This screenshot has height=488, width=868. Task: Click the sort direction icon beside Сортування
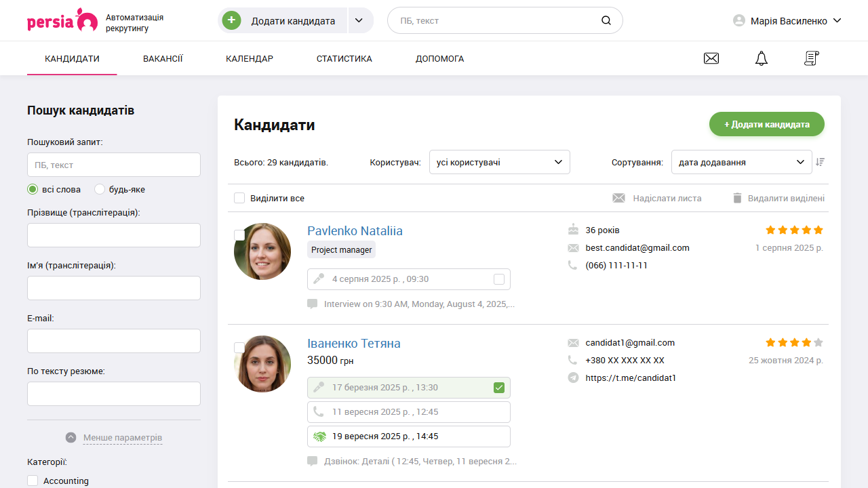tap(820, 162)
